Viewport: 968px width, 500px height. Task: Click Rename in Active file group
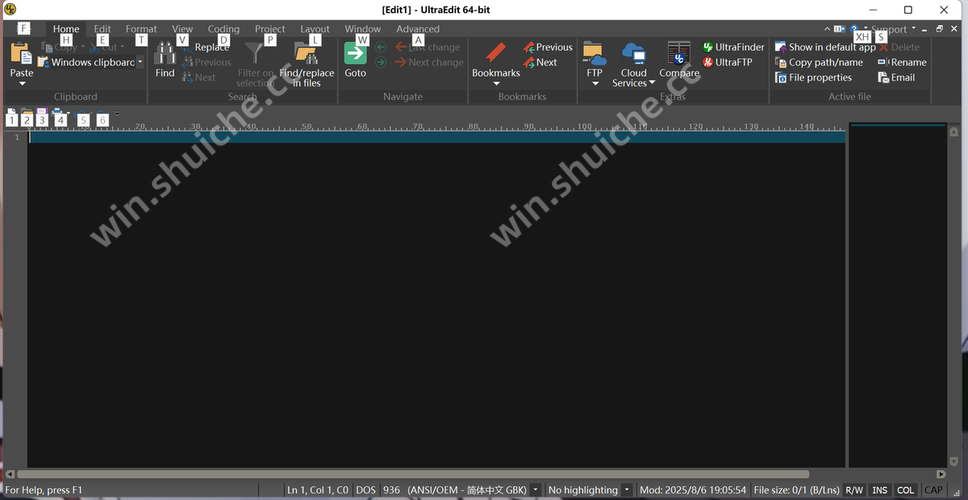(x=902, y=62)
